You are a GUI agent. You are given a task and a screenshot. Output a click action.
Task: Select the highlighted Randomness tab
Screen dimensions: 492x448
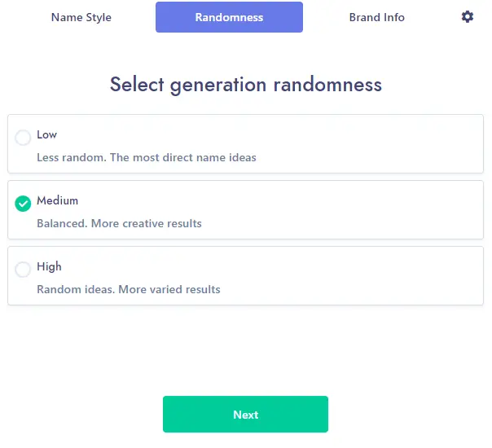(229, 17)
